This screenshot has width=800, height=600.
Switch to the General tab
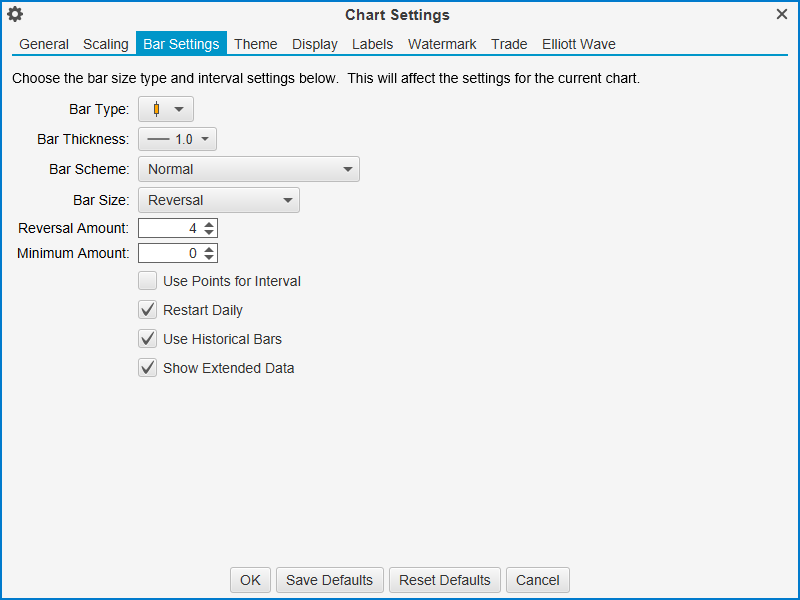point(44,44)
